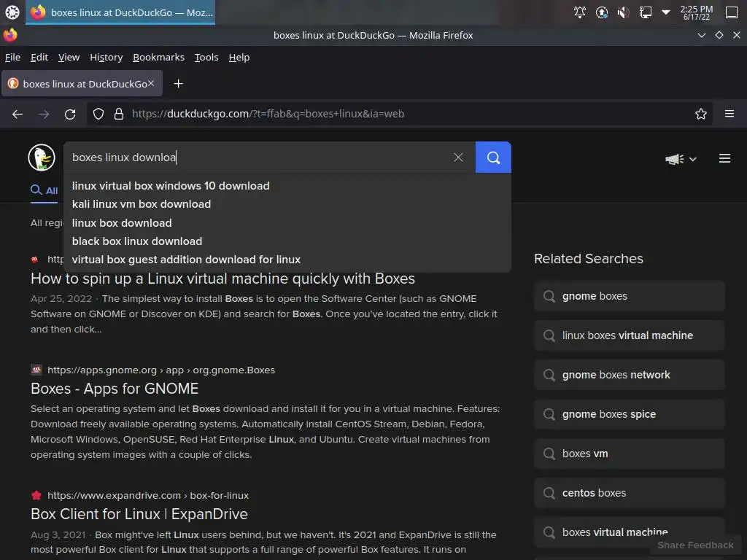Open the Help menu

click(239, 57)
